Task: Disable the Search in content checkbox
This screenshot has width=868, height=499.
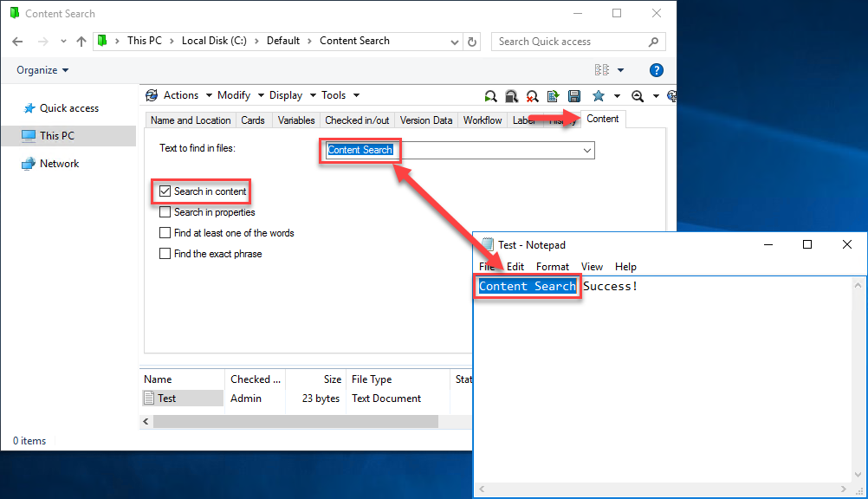Action: click(165, 191)
